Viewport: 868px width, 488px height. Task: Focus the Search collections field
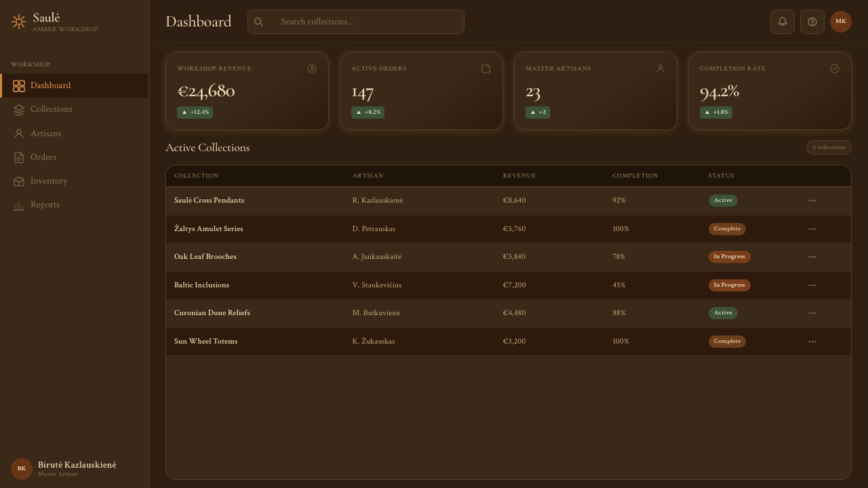click(x=356, y=22)
